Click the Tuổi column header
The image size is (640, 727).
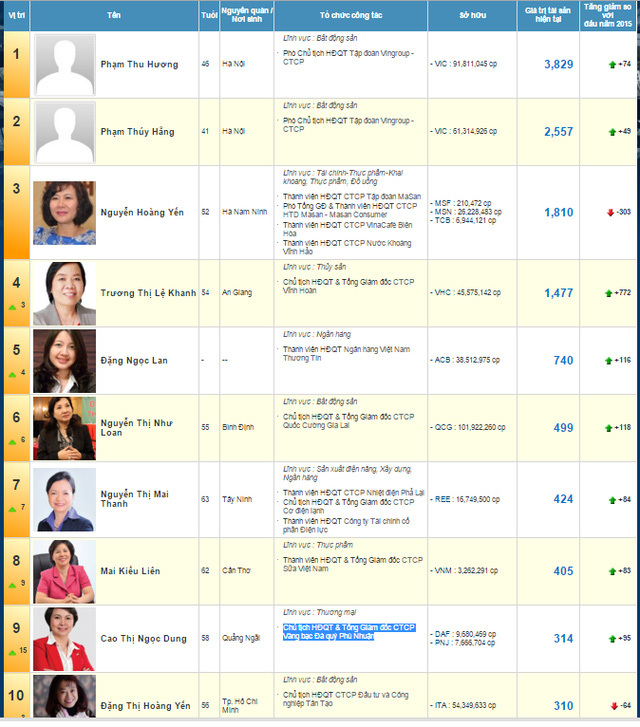(209, 16)
